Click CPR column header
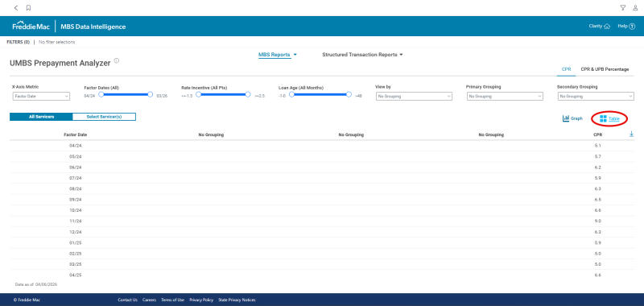The image size is (644, 306). coord(597,134)
